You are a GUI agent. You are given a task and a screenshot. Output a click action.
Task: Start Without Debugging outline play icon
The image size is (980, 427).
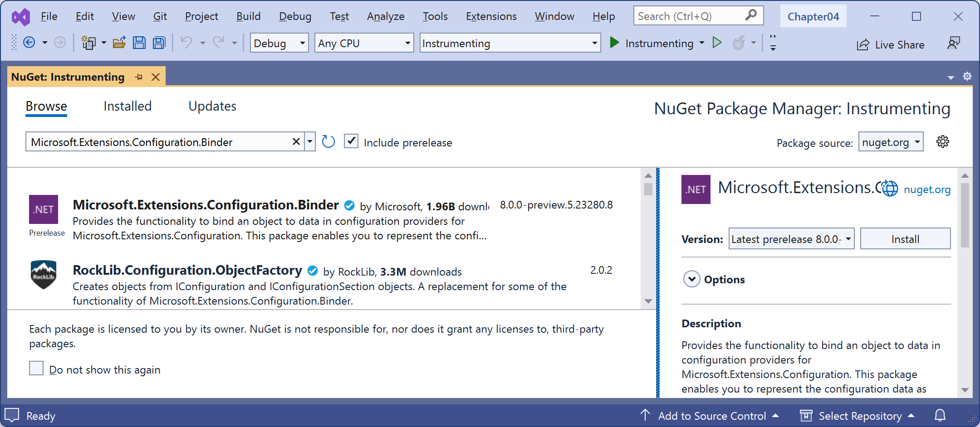[717, 43]
